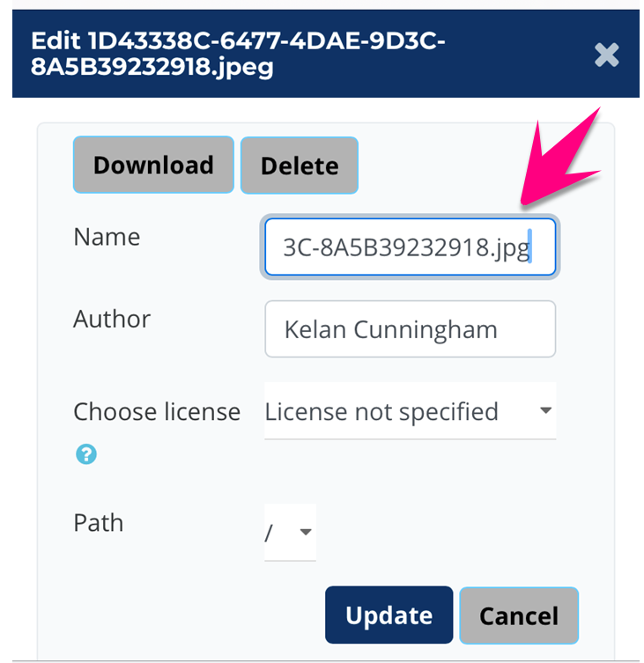Click the Author field label
The height and width of the screenshot is (663, 644).
(x=112, y=319)
